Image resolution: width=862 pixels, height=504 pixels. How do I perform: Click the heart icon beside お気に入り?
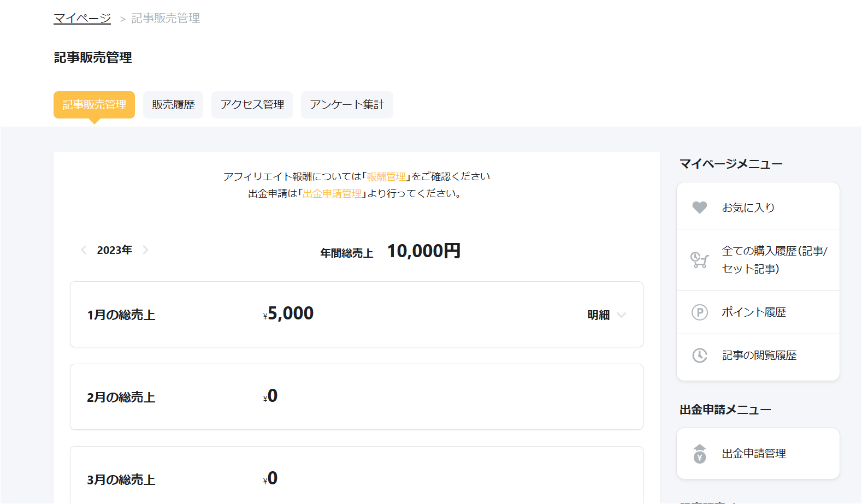(x=700, y=207)
